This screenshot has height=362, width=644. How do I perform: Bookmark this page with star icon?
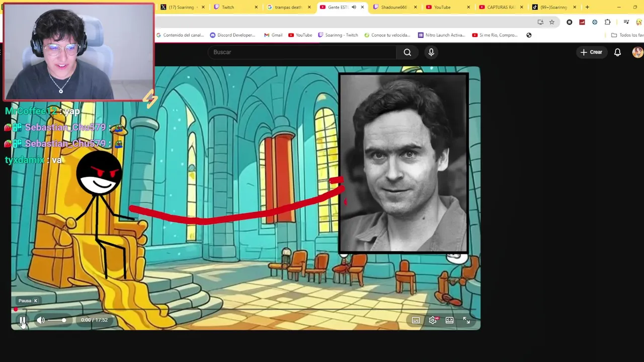(552, 22)
